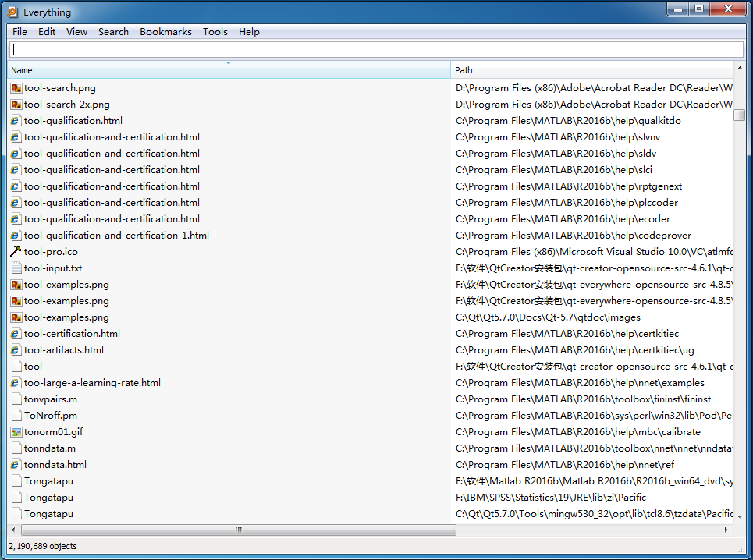Click path ending in help\plccoder
Viewport: 753px width, 560px height.
click(567, 203)
